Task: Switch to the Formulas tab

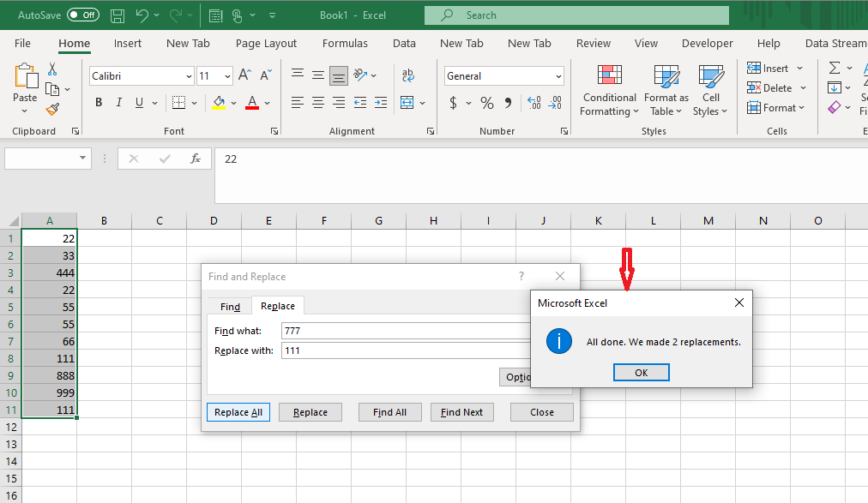Action: [345, 43]
